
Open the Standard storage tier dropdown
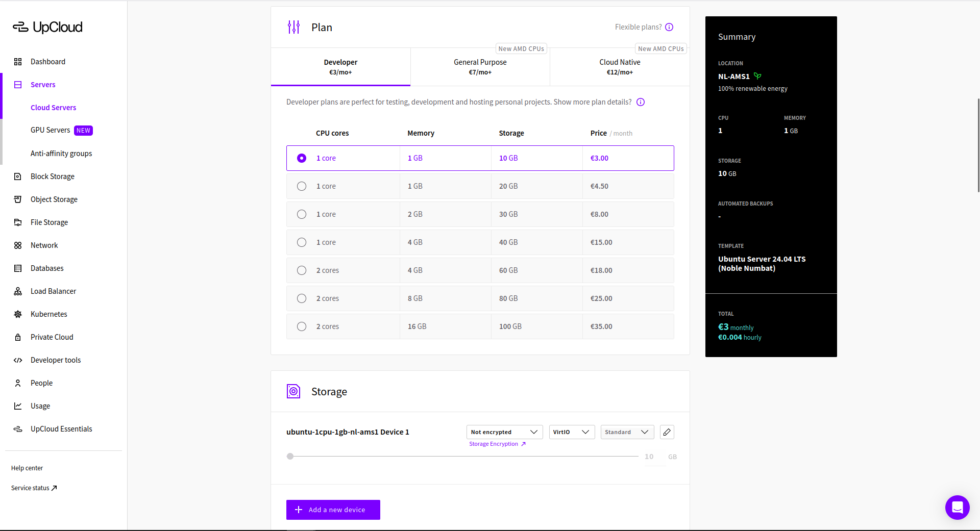[x=627, y=432]
